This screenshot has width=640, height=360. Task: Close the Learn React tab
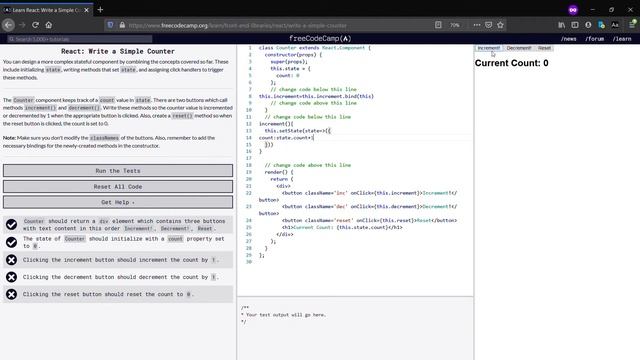coord(87,10)
